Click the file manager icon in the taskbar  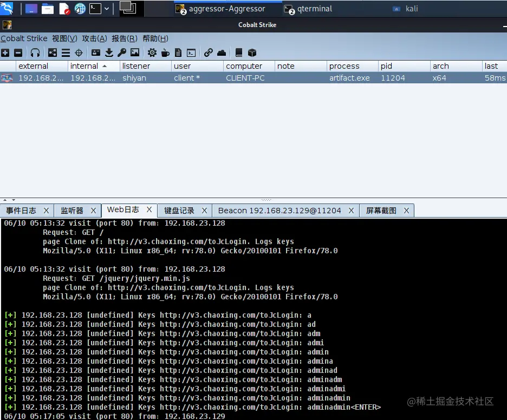click(x=47, y=9)
